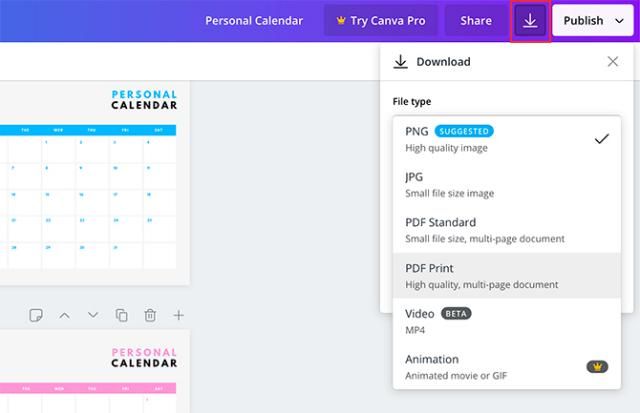The width and height of the screenshot is (640, 413).
Task: Move page up with chevron icon
Action: point(64,315)
